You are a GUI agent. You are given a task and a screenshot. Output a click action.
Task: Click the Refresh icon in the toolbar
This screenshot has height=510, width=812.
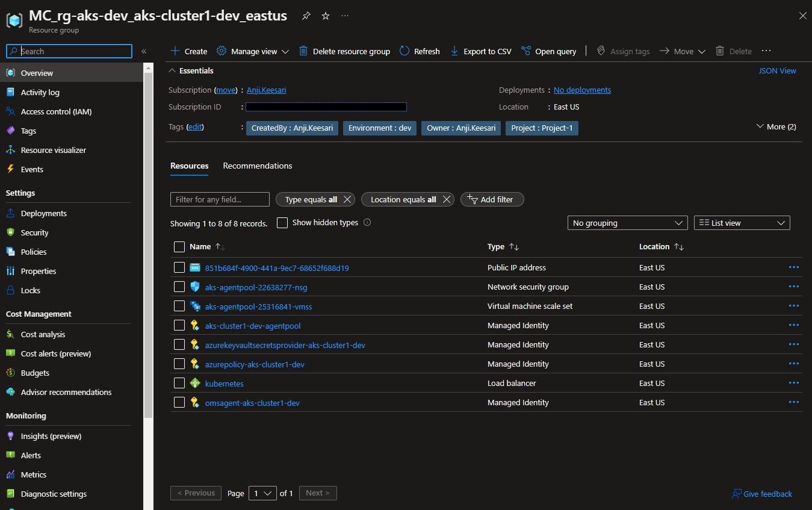click(404, 51)
